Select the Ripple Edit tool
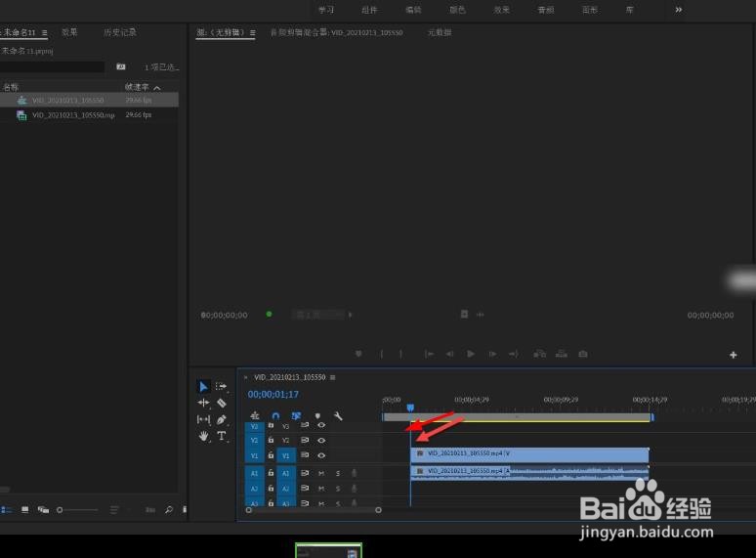The width and height of the screenshot is (756, 558). point(203,403)
